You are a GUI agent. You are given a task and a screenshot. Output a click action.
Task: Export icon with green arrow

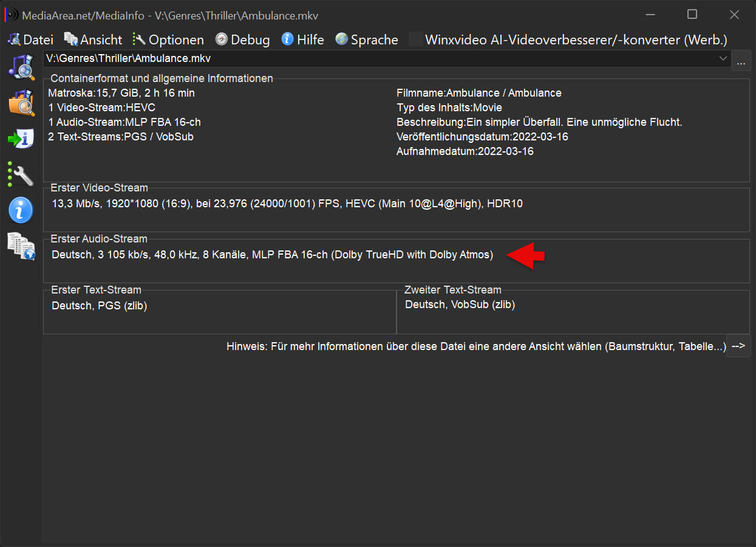click(x=21, y=139)
